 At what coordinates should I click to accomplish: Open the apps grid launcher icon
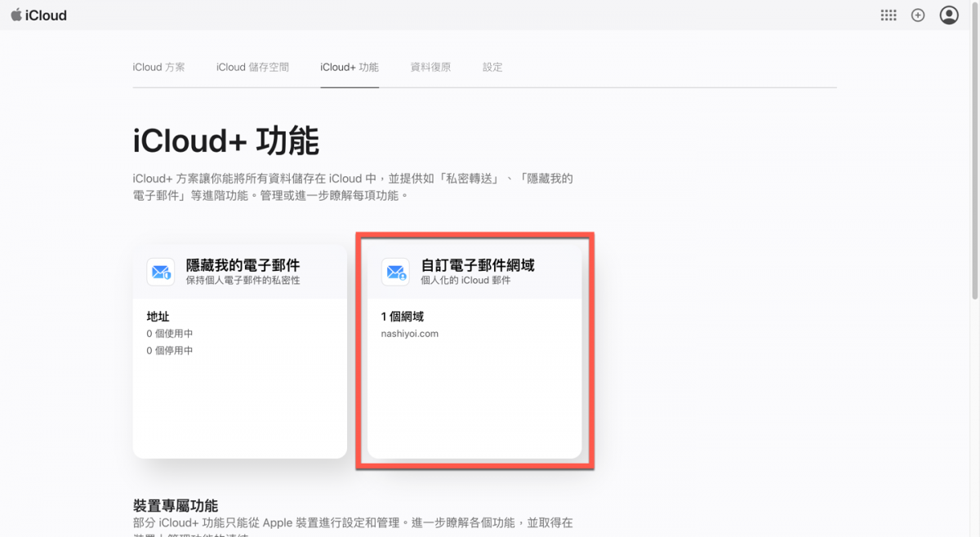889,15
